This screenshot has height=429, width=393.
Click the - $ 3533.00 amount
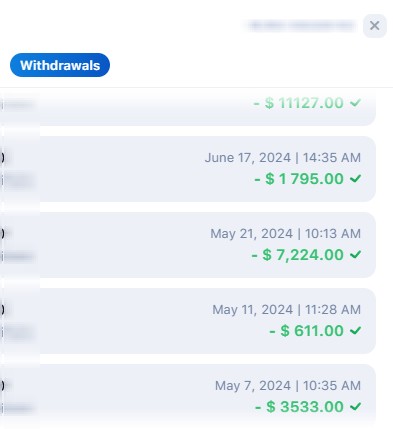[x=299, y=407]
